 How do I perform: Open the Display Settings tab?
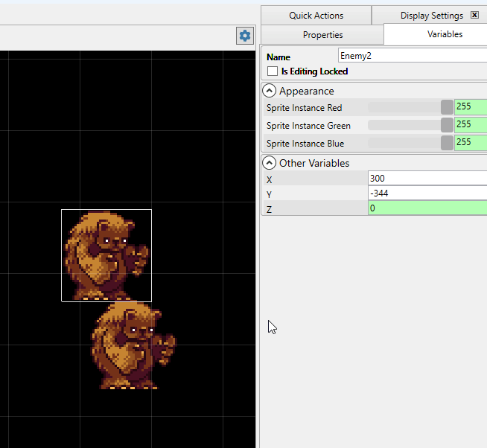(x=431, y=16)
